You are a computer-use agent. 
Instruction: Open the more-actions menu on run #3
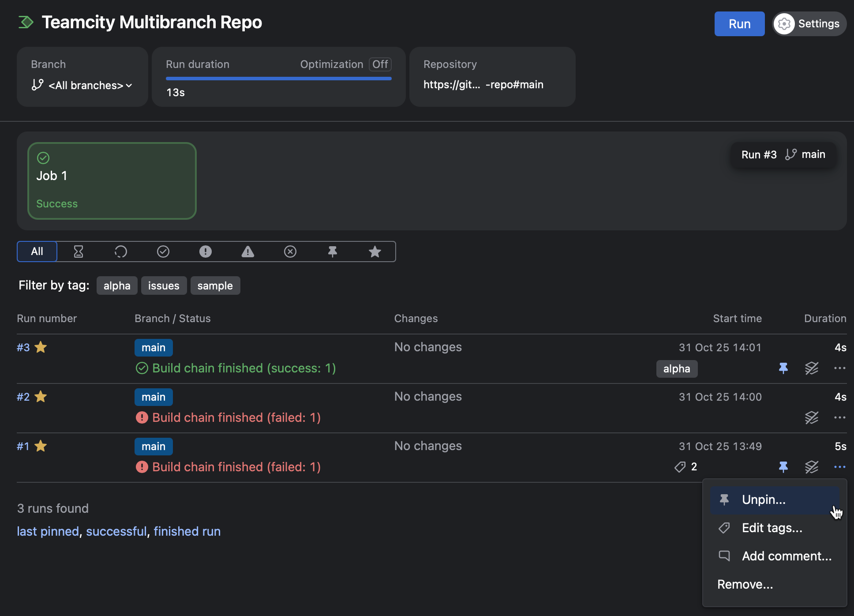(839, 368)
